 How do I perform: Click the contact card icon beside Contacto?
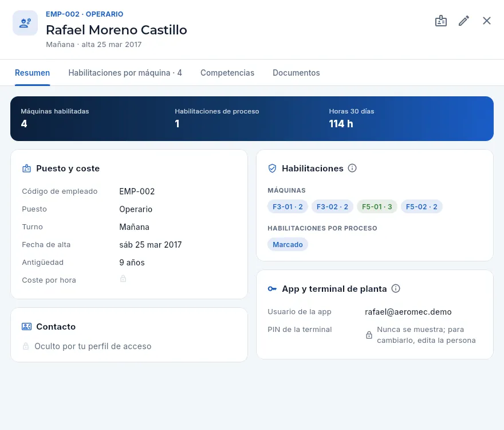pyautogui.click(x=26, y=326)
